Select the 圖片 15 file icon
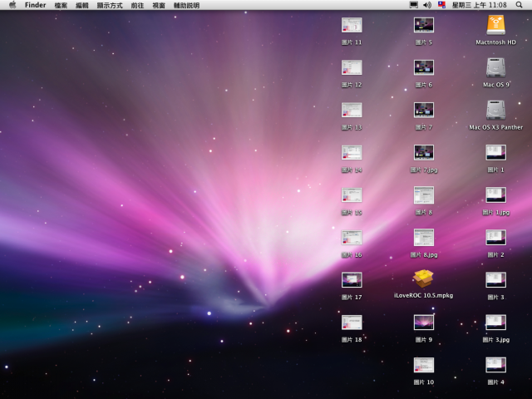 (x=352, y=195)
